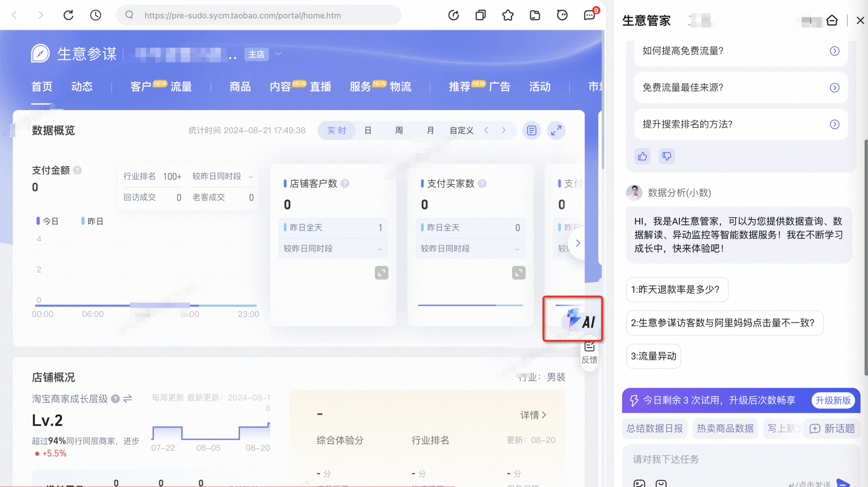This screenshot has width=868, height=487.
Task: Click the 热卖商品数据 quick action
Action: [725, 428]
